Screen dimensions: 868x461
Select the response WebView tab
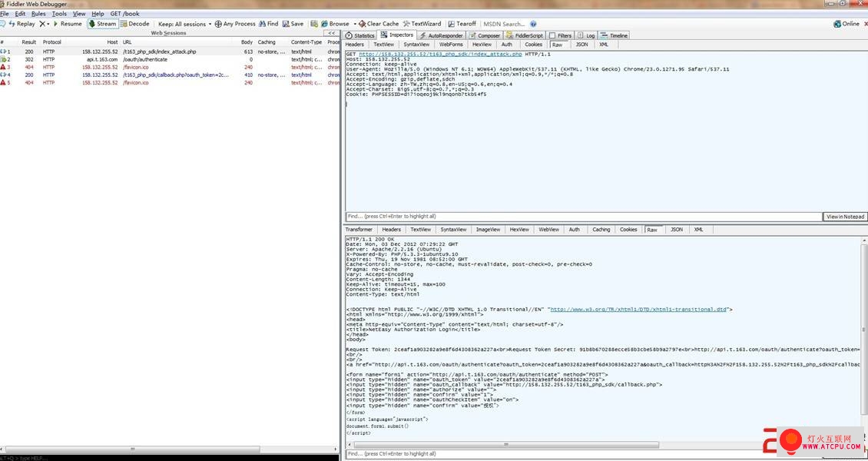pyautogui.click(x=548, y=229)
